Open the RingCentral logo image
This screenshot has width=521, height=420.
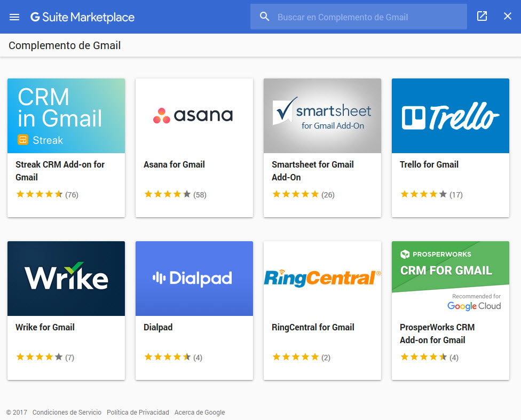point(322,279)
